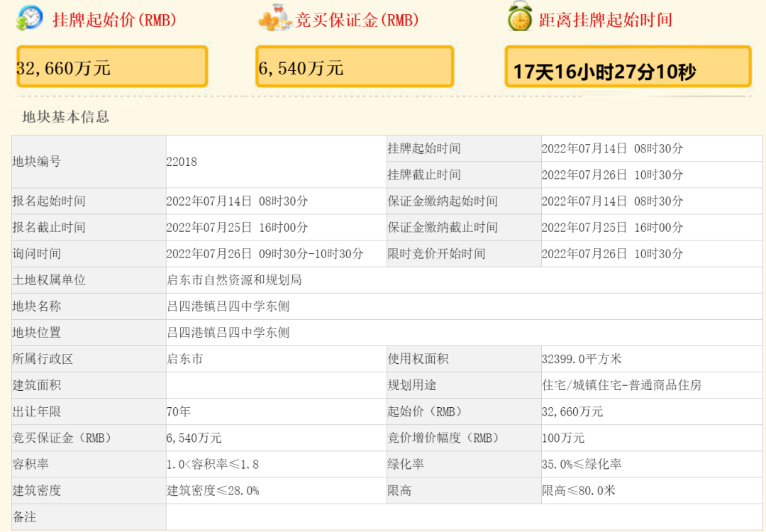766x532 pixels.
Task: Click the 使用权面积 label cell
Action: [464, 360]
